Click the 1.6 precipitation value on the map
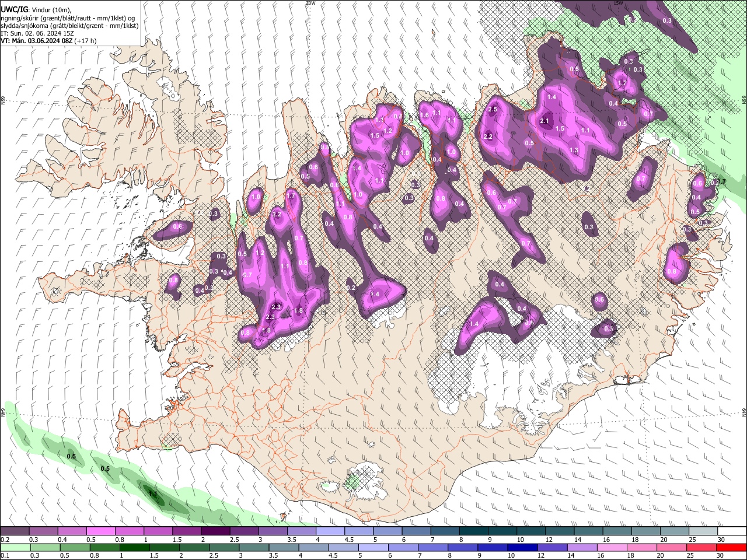Viewport: 747px width, 560px height. (424, 116)
